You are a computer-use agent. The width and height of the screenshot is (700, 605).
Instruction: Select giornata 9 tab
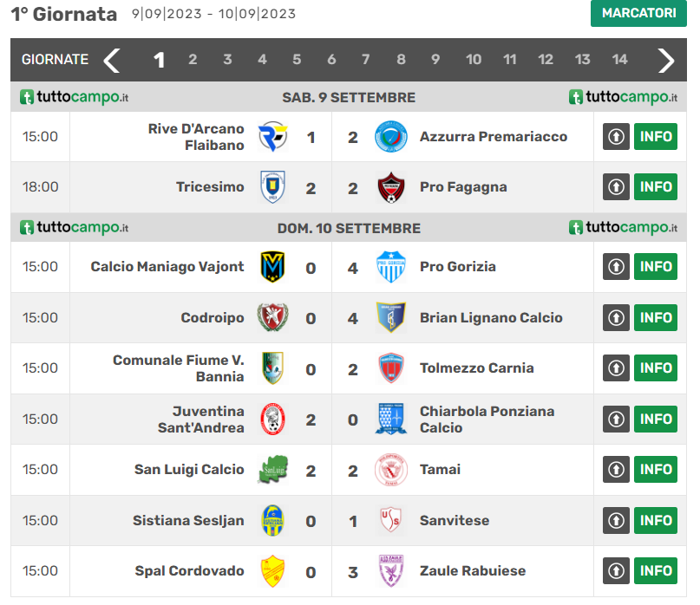pos(435,60)
